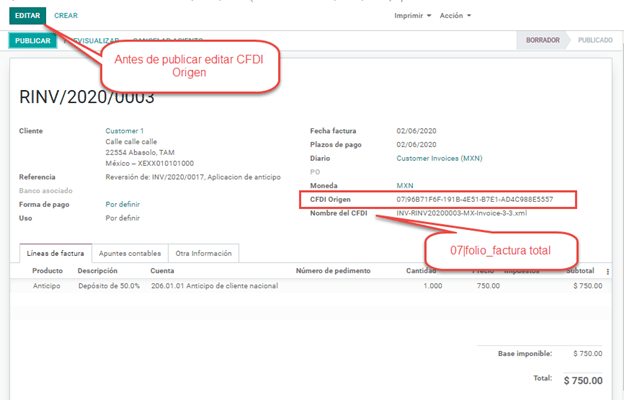Open the Customer Invoices (MXN) journal link
This screenshot has width=624, height=400.
coord(439,158)
